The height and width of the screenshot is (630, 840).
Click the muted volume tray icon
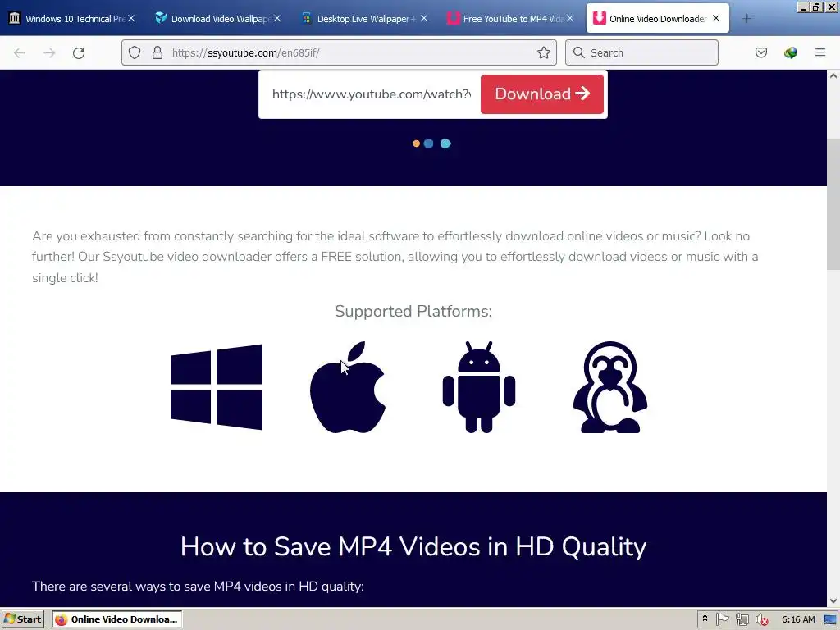761,619
